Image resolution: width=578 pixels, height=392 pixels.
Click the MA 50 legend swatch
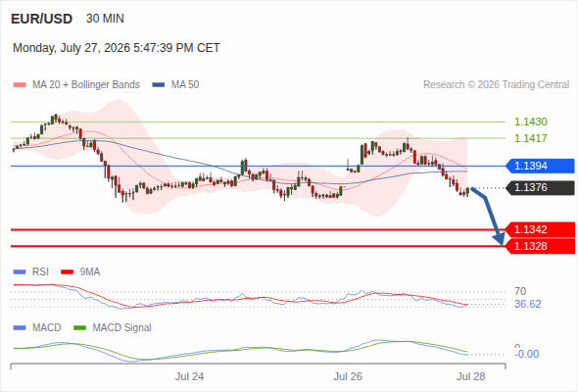tap(159, 85)
